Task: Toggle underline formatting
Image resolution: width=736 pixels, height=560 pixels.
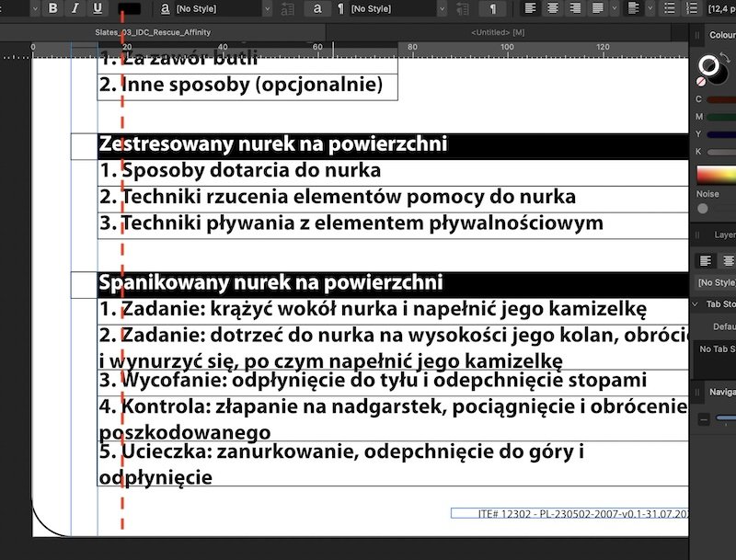Action: click(98, 8)
